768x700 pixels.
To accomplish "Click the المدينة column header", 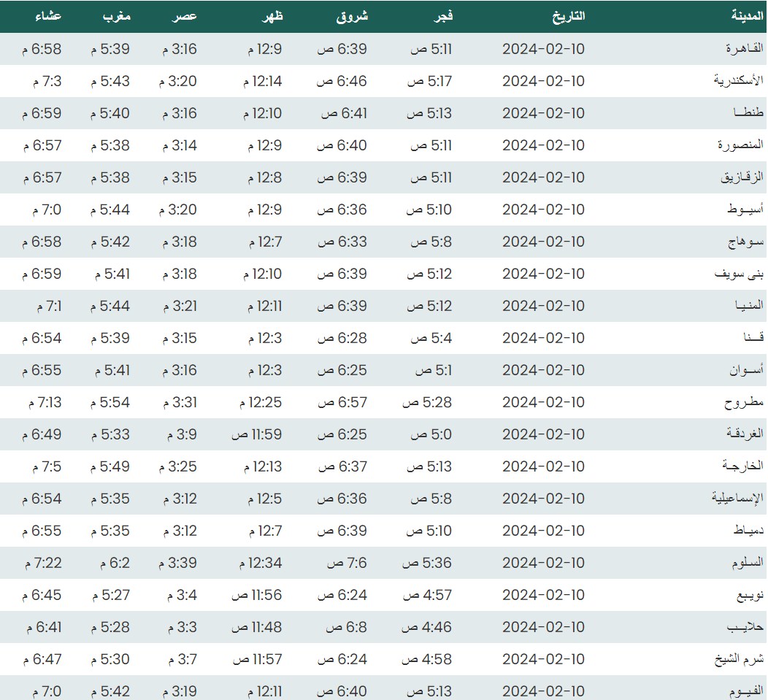I will point(747,15).
